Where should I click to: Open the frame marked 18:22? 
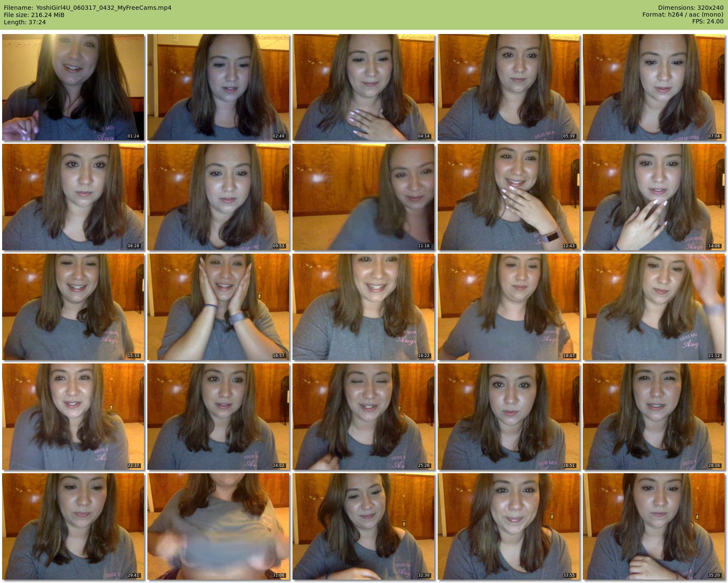tap(363, 307)
